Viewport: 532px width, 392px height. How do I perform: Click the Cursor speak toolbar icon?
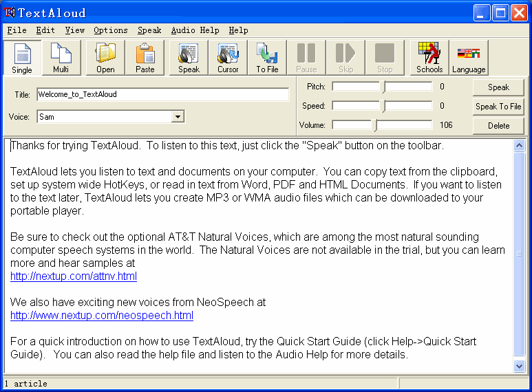(x=228, y=58)
